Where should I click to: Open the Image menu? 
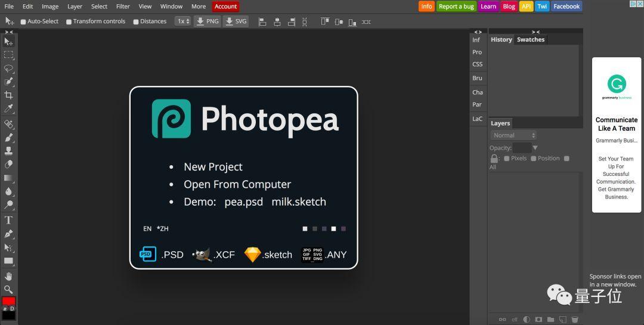pos(50,7)
